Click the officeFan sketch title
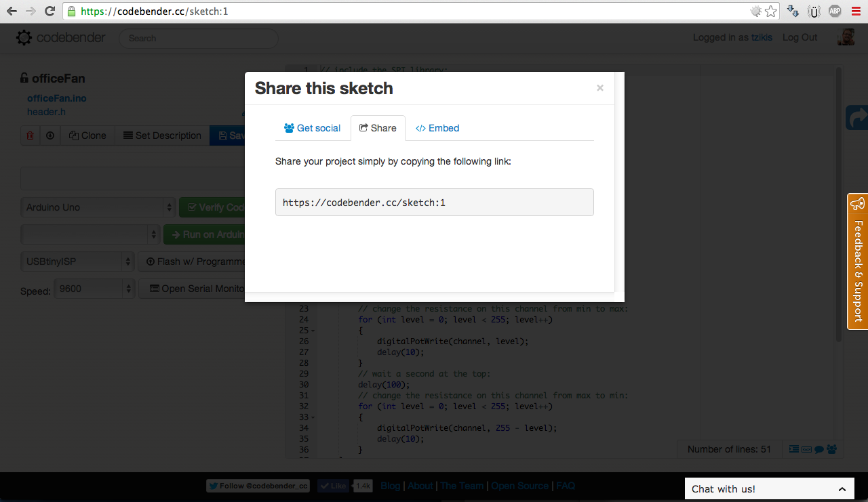 58,78
